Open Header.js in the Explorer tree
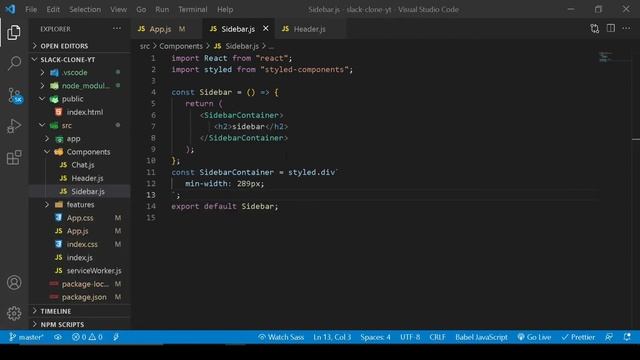The image size is (640, 360). [80, 178]
